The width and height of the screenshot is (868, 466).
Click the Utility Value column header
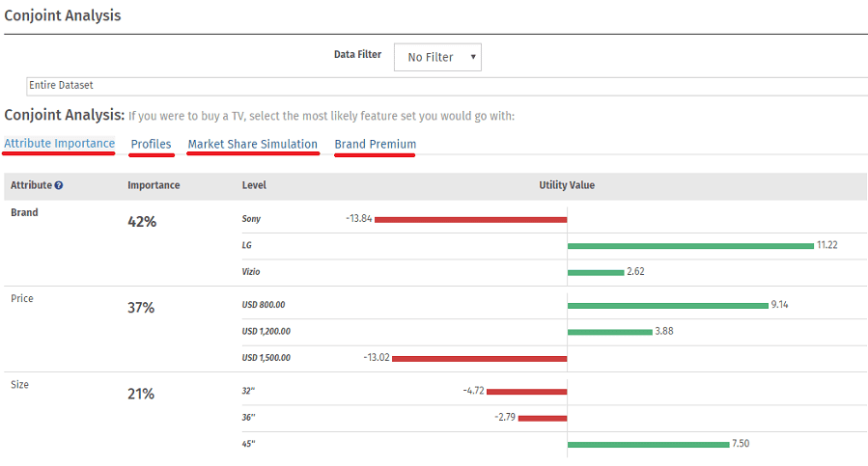(567, 185)
